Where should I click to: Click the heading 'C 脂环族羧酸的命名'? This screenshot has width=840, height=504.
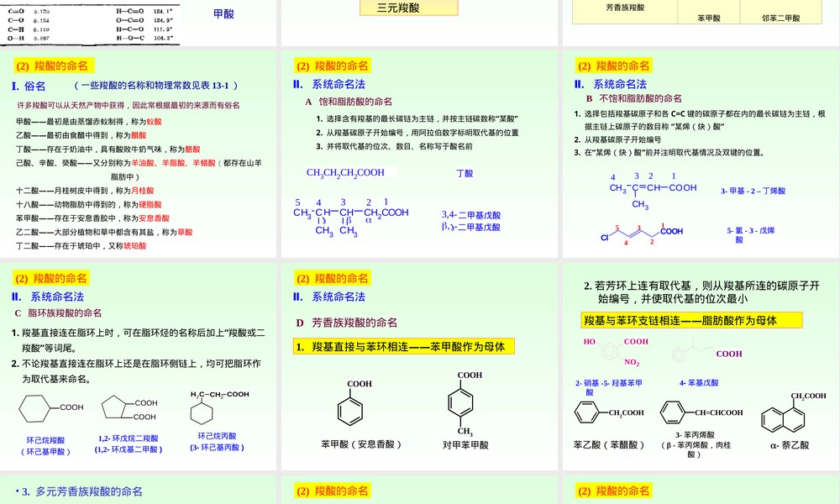(x=58, y=313)
